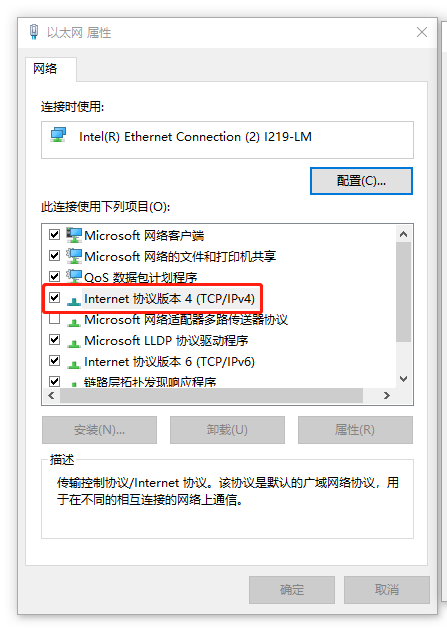Click the TCP/IPv4 protocol icon

click(x=74, y=301)
